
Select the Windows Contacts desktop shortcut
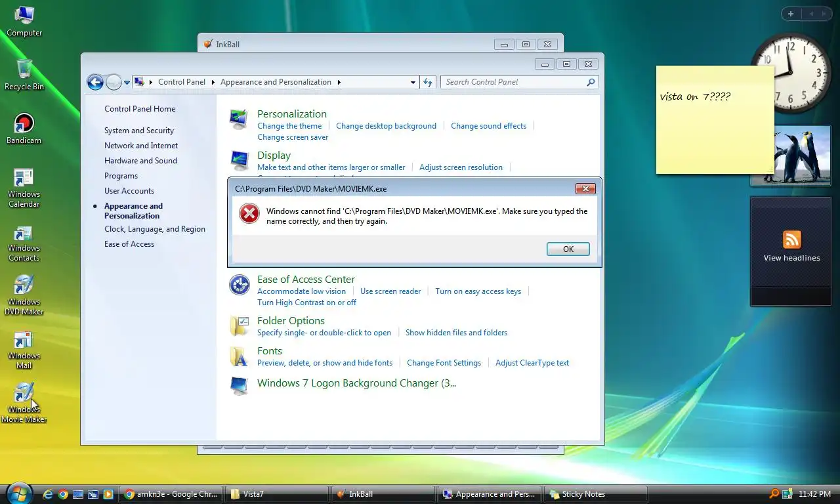point(24,242)
